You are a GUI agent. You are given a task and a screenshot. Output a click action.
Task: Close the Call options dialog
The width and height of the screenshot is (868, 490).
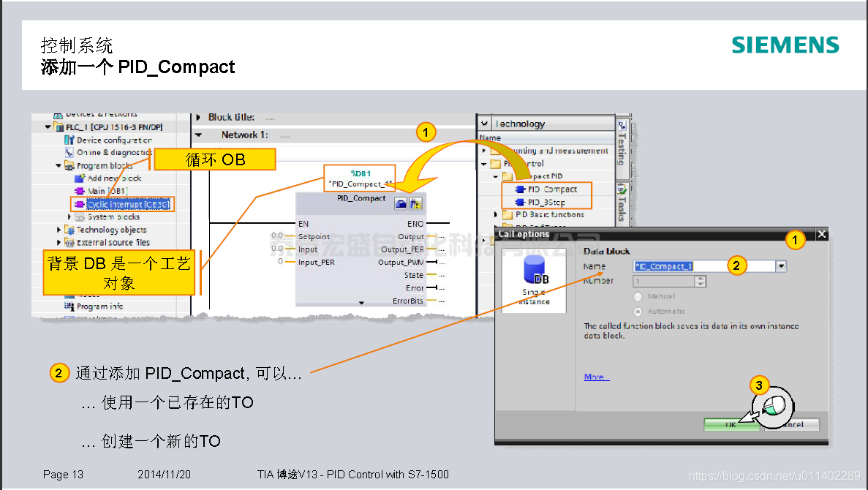pyautogui.click(x=822, y=234)
